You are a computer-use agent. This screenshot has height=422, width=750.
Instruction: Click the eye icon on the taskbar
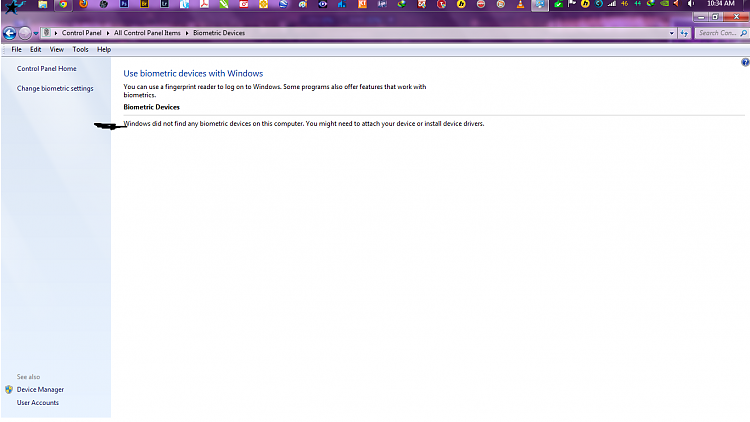point(323,4)
